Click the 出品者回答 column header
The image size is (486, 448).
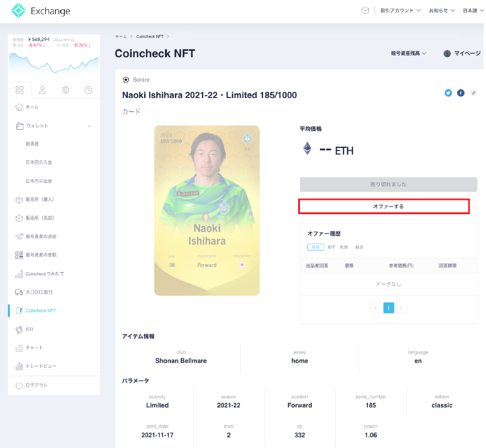(317, 266)
